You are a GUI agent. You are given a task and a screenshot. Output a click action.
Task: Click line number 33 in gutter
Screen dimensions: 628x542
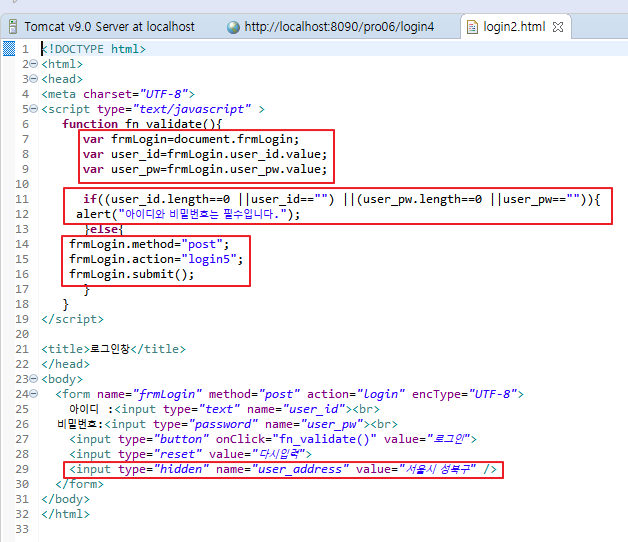(22, 529)
